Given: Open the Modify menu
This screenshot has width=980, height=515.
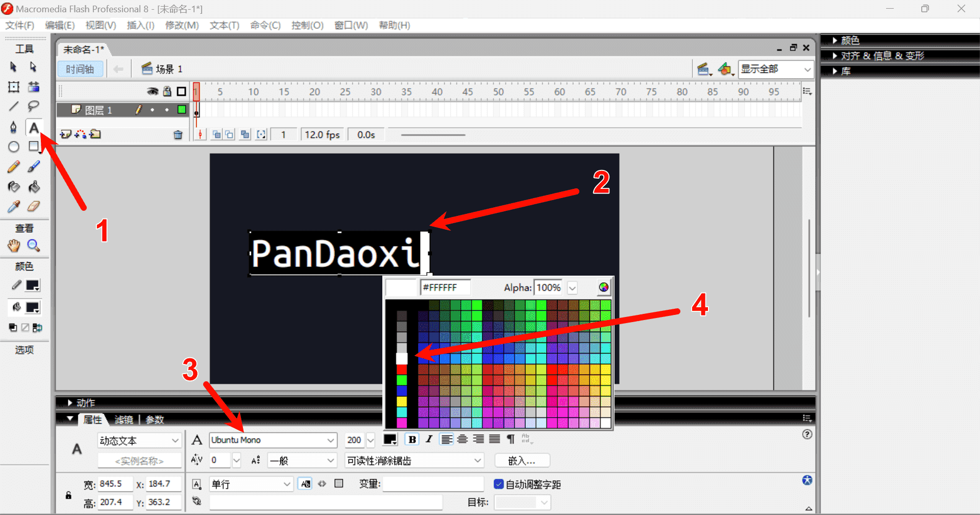Looking at the screenshot, I should click(182, 25).
